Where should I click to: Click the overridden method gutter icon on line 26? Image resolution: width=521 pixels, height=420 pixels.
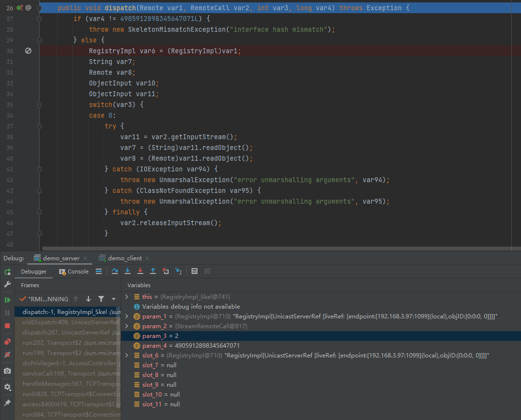coord(20,8)
